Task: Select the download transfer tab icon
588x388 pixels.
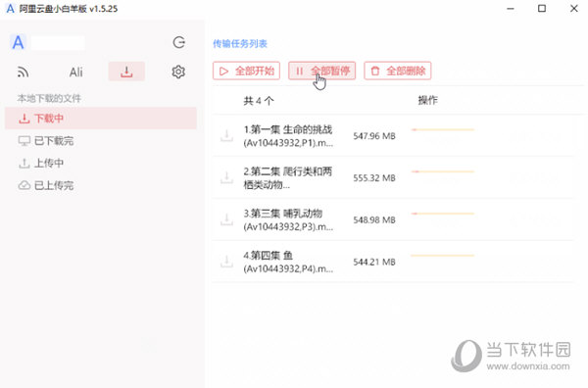Action: (x=126, y=72)
